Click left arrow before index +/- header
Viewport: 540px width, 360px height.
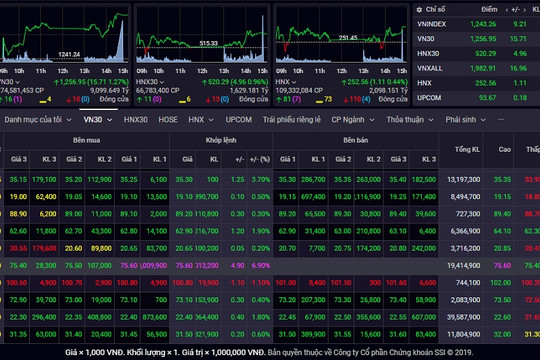[x=506, y=10]
